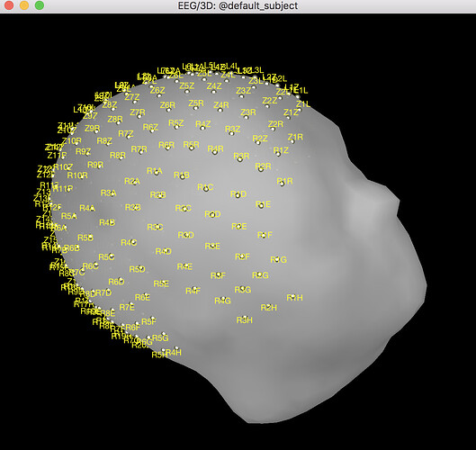Click electrode R1R near the forehead
The image size is (476, 450).
coord(284,181)
